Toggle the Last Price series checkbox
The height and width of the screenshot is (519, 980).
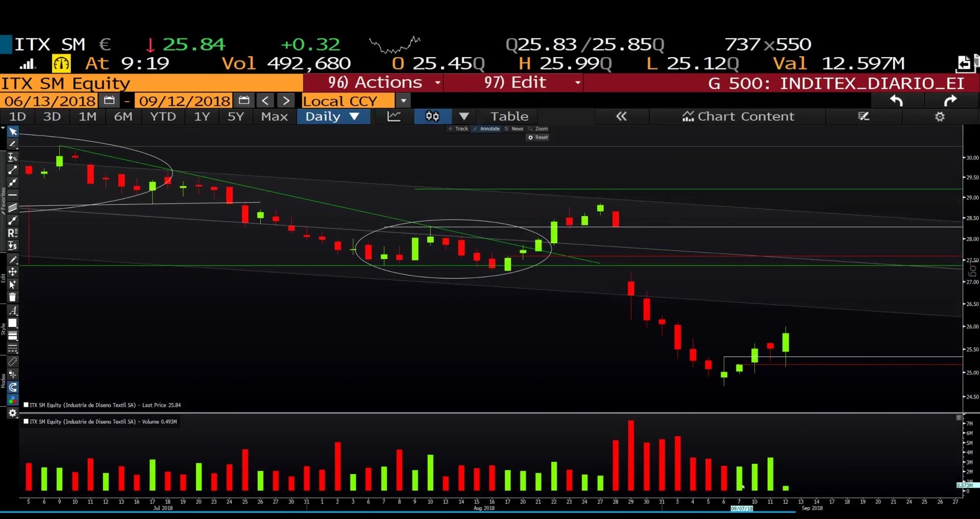point(26,405)
